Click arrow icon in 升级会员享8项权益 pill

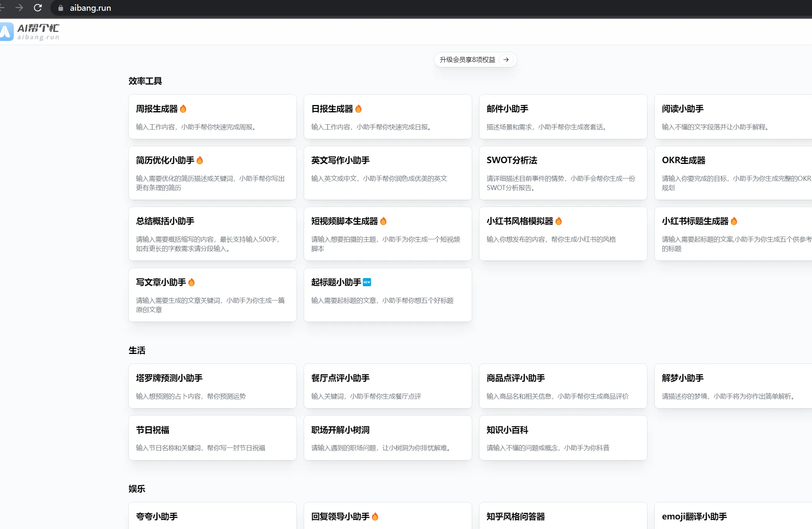[506, 60]
